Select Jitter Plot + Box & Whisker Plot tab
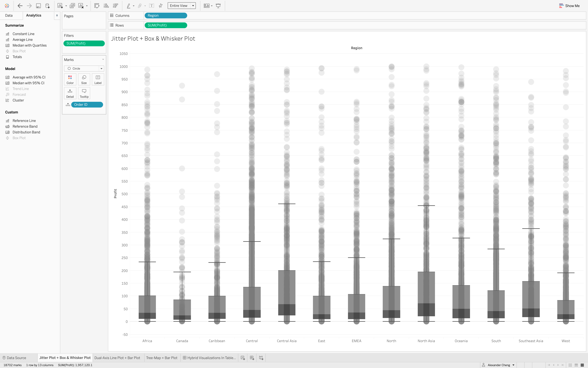This screenshot has width=588, height=368. coord(65,358)
